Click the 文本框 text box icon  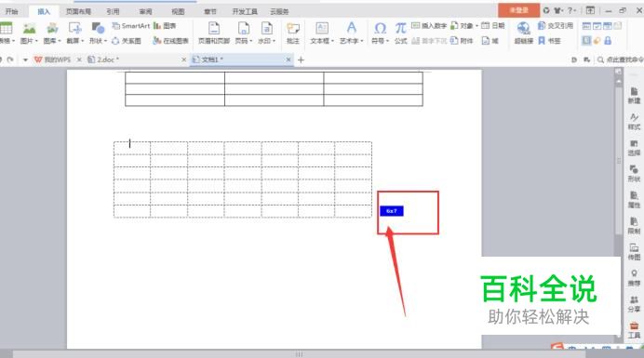click(322, 28)
